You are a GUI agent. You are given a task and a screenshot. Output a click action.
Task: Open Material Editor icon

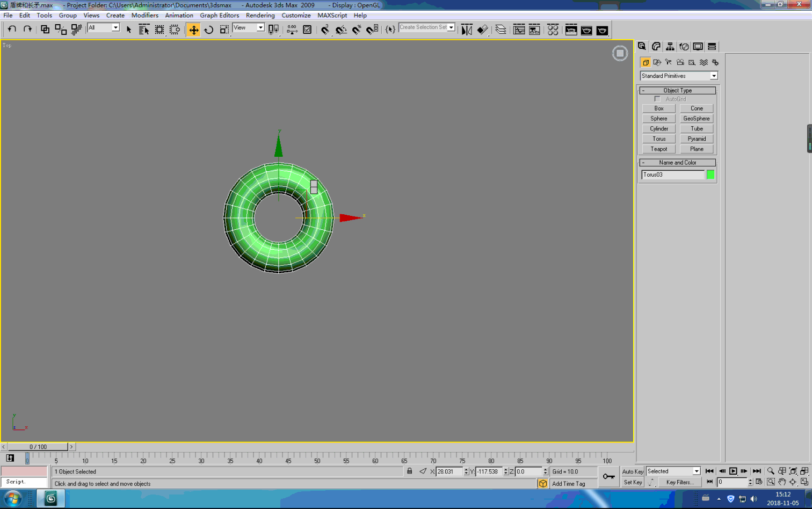pyautogui.click(x=553, y=30)
